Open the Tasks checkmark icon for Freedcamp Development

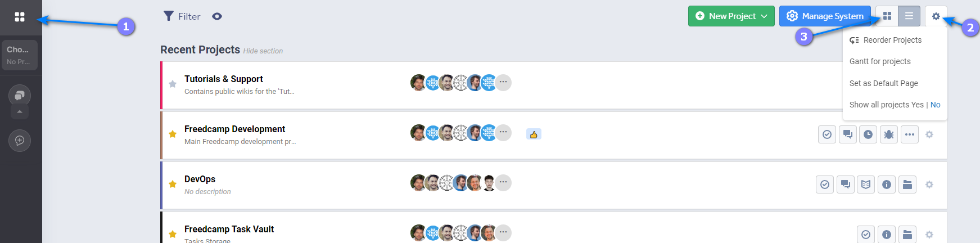pos(827,134)
